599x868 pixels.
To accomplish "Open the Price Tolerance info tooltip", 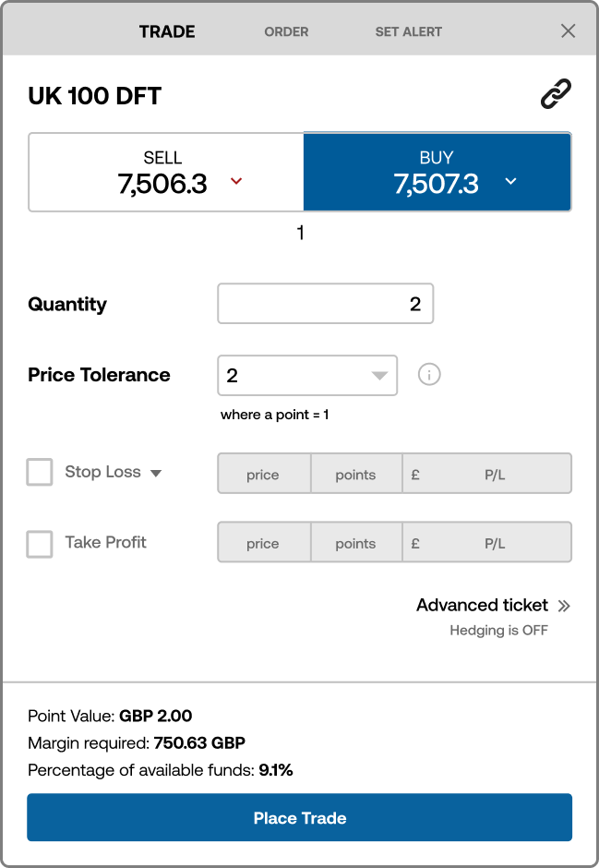I will coord(428,374).
